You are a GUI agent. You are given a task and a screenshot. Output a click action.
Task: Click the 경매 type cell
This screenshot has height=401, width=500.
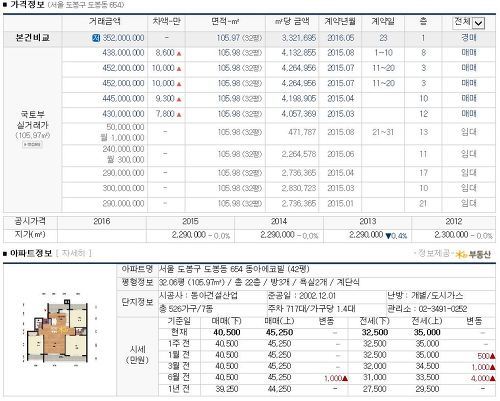click(469, 38)
